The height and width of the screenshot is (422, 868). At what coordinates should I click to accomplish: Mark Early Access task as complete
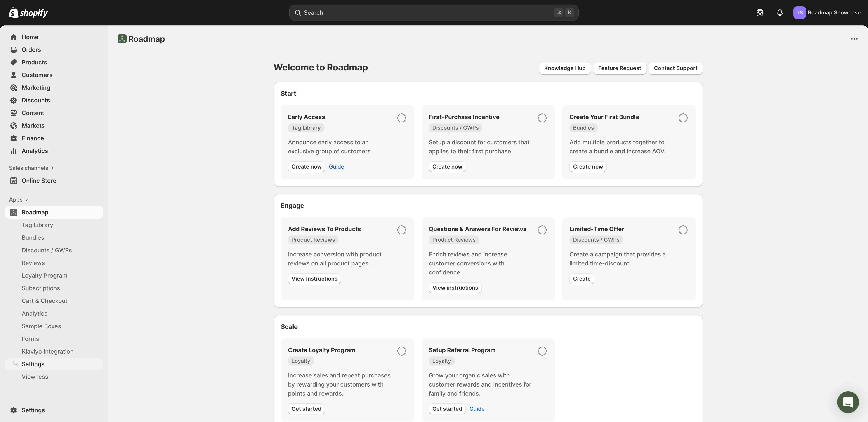pyautogui.click(x=401, y=118)
